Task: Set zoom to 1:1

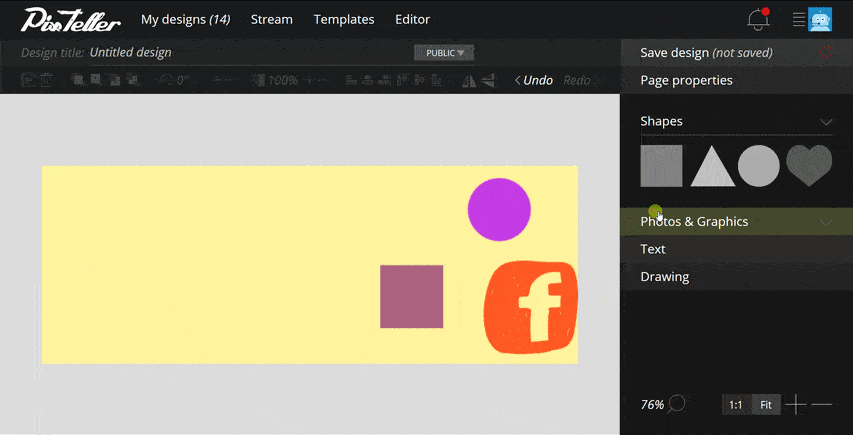Action: coord(736,405)
